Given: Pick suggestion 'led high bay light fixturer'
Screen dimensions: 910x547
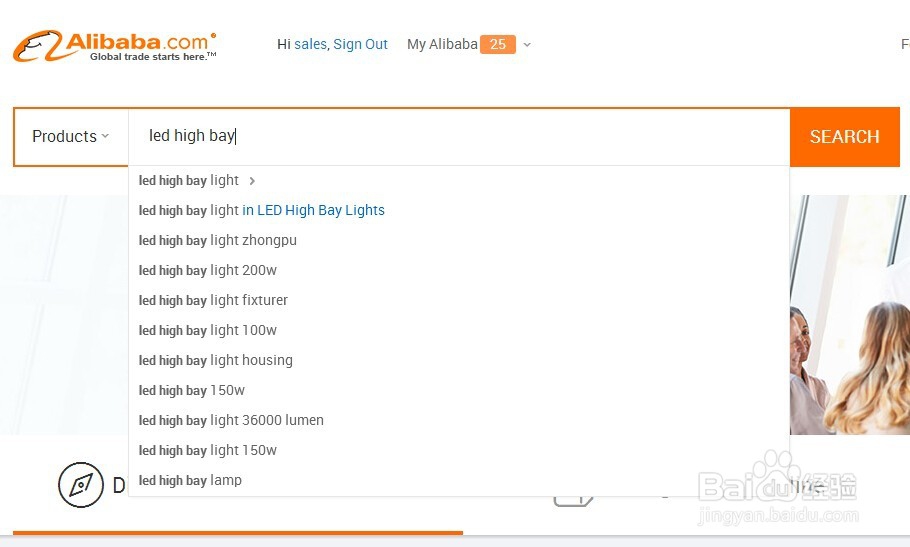Looking at the screenshot, I should [x=213, y=300].
